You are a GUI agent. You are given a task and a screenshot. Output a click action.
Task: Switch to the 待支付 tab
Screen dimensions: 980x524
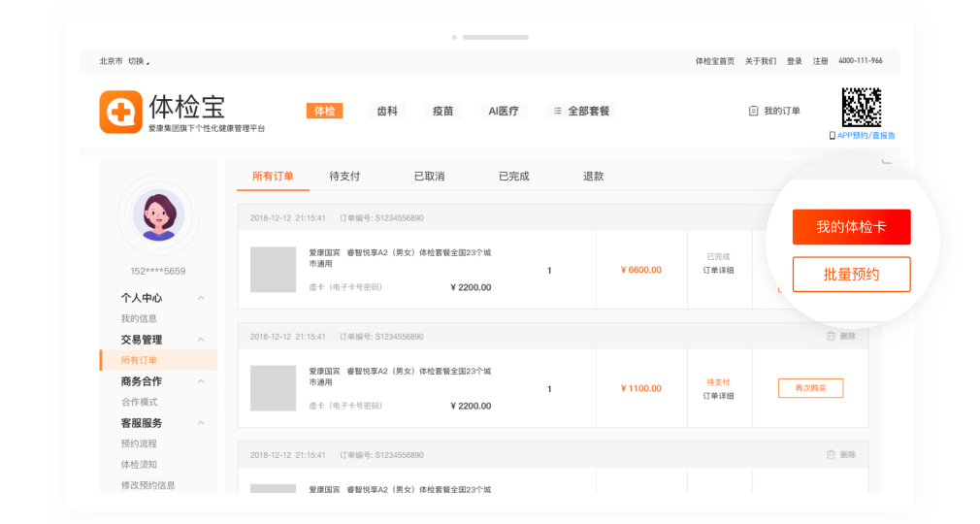345,177
